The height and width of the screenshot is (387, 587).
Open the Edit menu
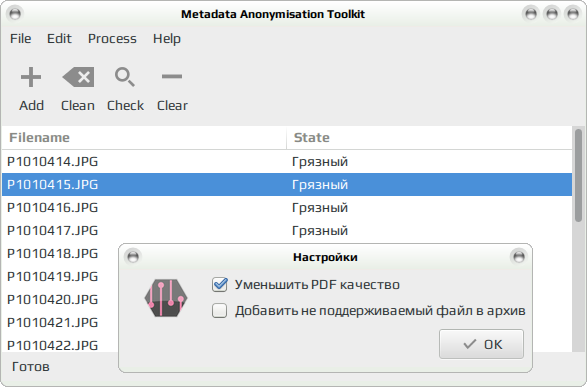pyautogui.click(x=59, y=39)
